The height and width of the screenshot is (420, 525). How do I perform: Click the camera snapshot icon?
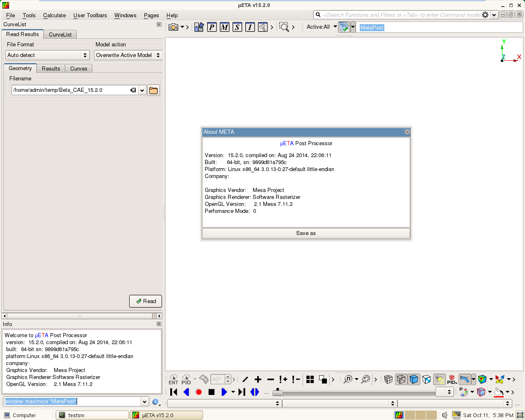click(x=173, y=27)
